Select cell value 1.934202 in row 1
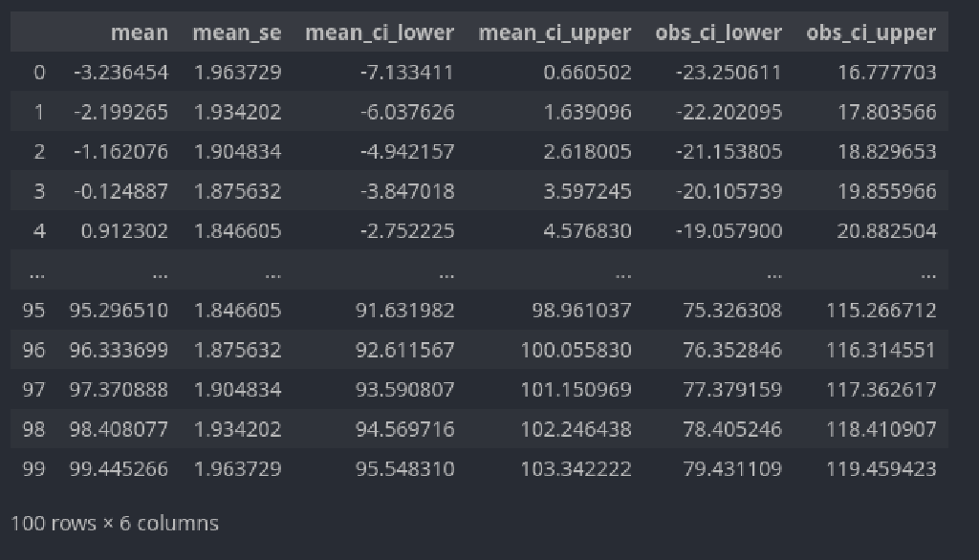Viewport: 979px width, 560px height. coord(237,112)
